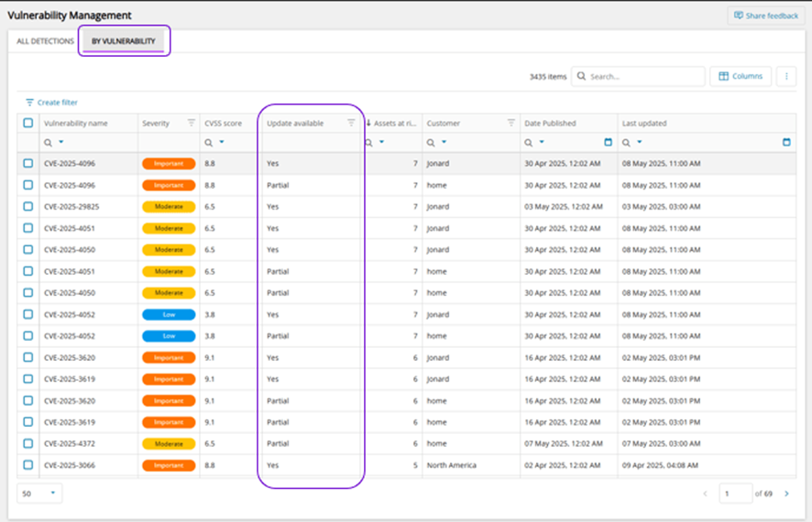This screenshot has width=812, height=522.
Task: Click the 3435 items count text
Action: coord(548,77)
